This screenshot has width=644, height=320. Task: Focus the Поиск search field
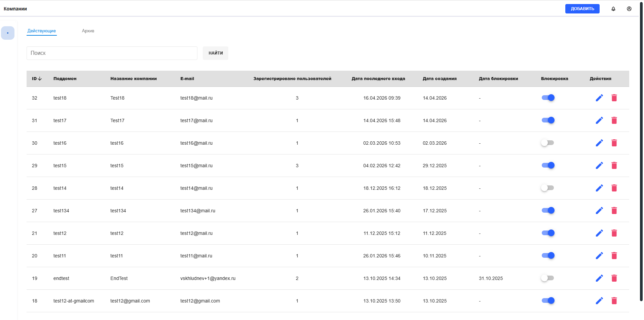coord(112,53)
